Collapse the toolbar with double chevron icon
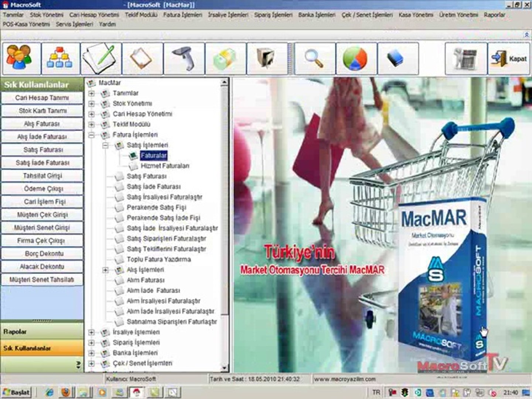The height and width of the screenshot is (399, 532). click(526, 34)
